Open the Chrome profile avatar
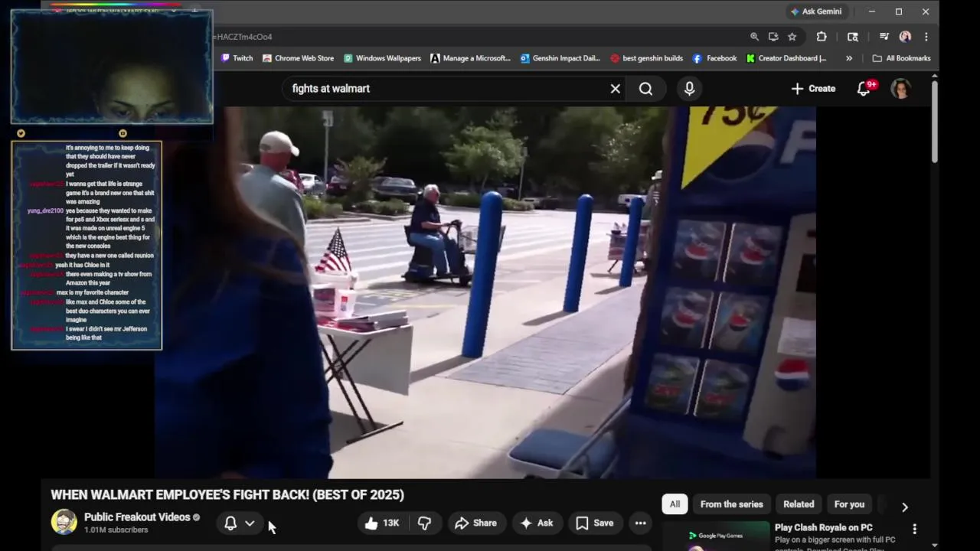This screenshot has width=980, height=551. [905, 37]
